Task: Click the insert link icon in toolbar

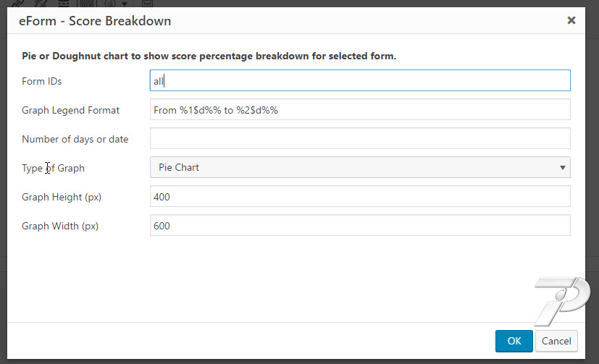Action: pos(17,3)
